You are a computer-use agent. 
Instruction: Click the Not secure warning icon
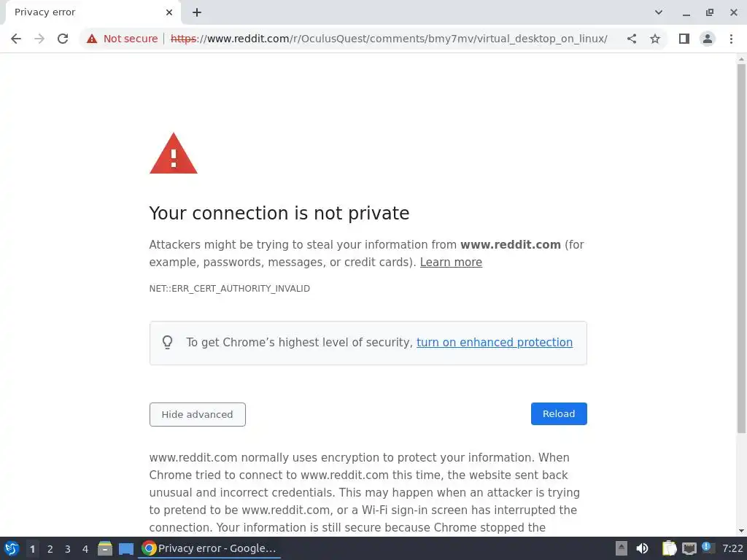(92, 39)
